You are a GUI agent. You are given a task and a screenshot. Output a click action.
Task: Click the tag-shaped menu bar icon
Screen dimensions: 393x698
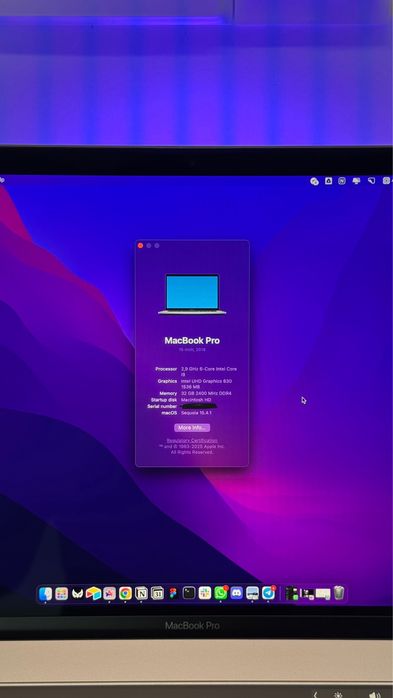371,181
